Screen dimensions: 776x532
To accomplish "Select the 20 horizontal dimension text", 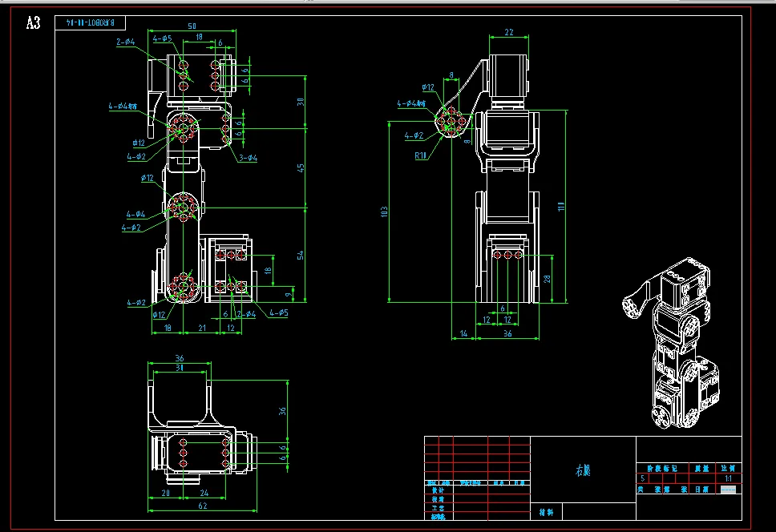I will (x=165, y=493).
